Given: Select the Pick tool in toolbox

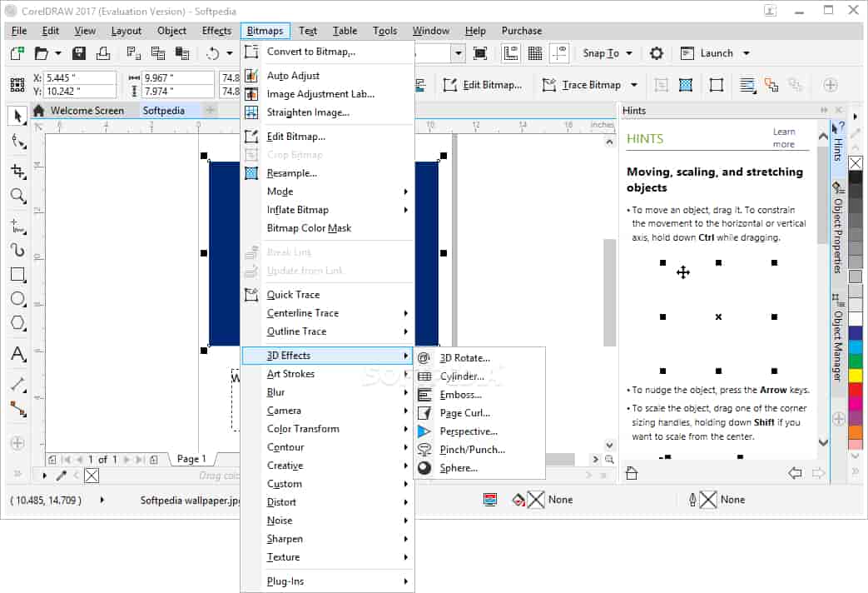Looking at the screenshot, I should click(x=17, y=116).
